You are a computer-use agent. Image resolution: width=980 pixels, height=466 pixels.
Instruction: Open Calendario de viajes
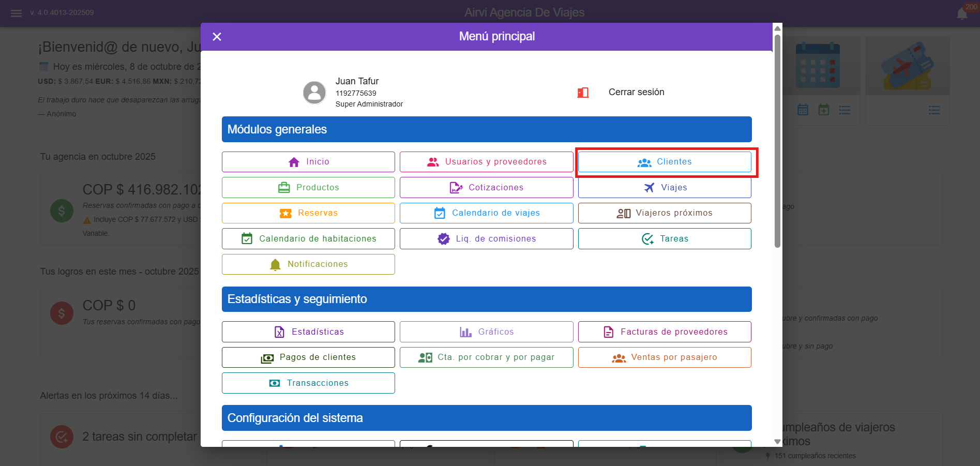tap(486, 213)
